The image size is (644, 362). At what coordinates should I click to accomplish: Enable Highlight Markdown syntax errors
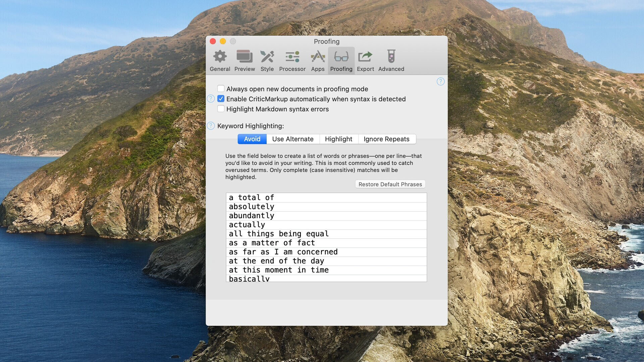click(221, 109)
